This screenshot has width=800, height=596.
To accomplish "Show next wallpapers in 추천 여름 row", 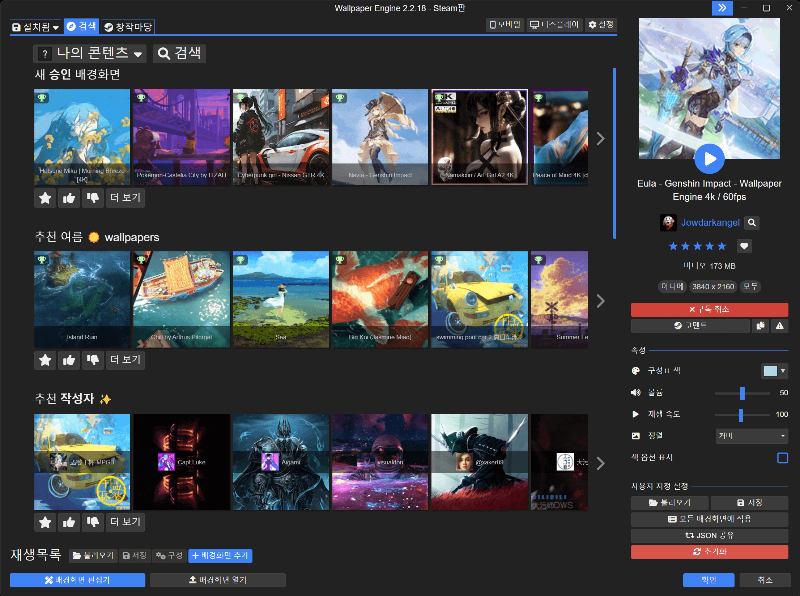I will [601, 301].
